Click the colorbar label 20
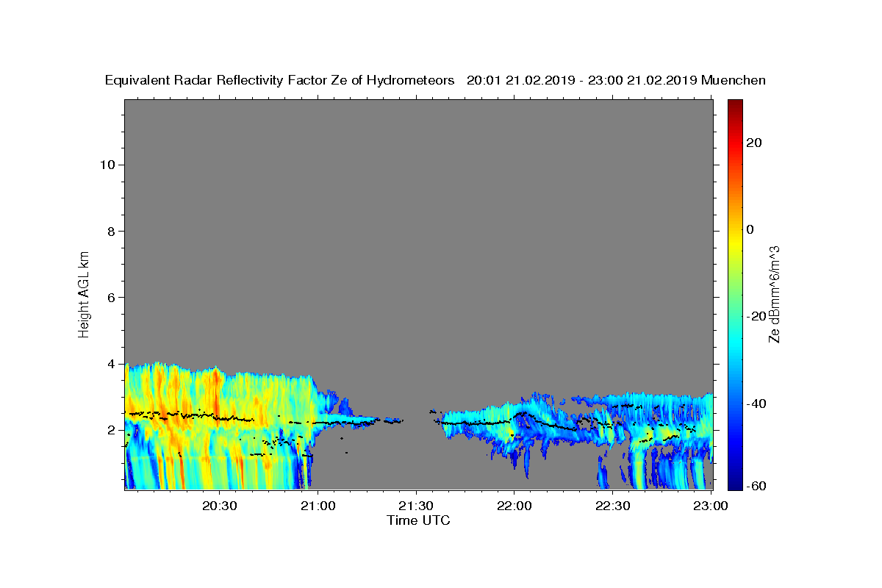The width and height of the screenshot is (882, 588). tap(754, 143)
